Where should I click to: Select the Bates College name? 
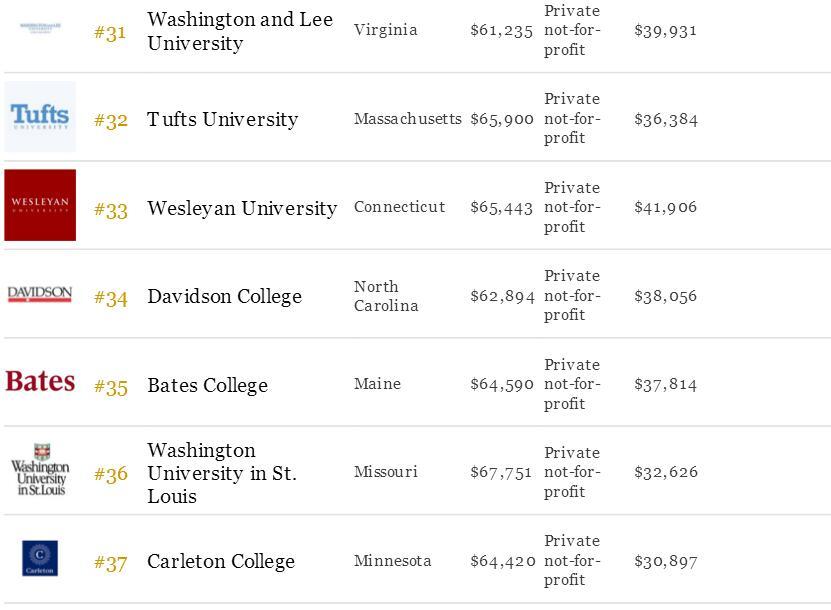[208, 385]
